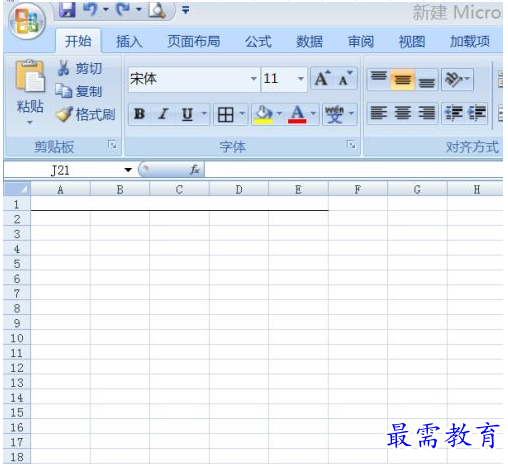
Task: Click 复制 to copy the selection
Action: click(x=79, y=91)
